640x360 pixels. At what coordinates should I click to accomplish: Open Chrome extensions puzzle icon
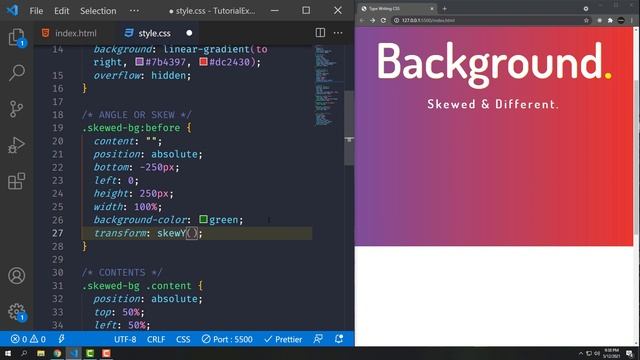pyautogui.click(x=610, y=20)
